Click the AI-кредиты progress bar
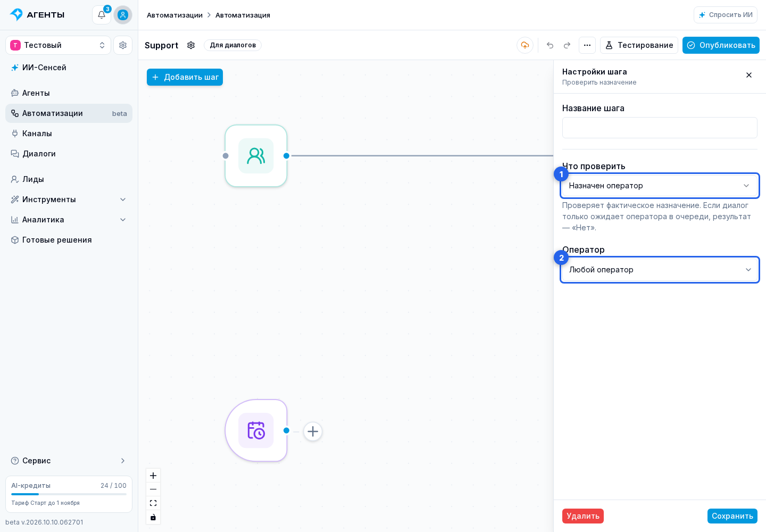766x532 pixels. (69, 494)
